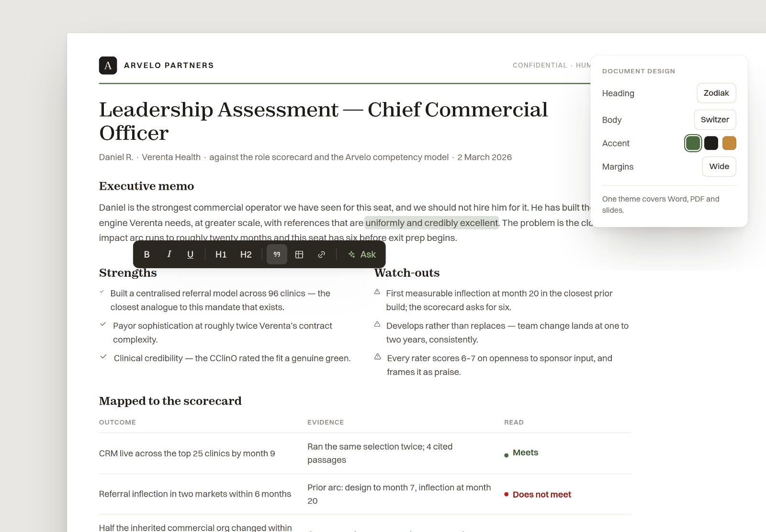Click the warning icon beside 'Every rater scores 6–7'
766x532 pixels.
tap(378, 357)
